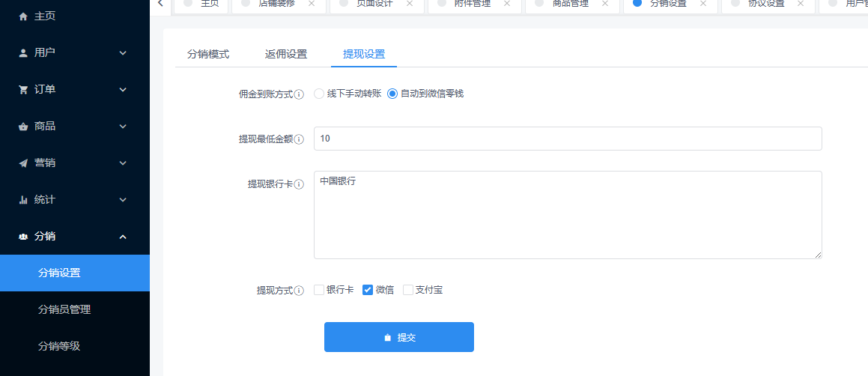Click the info icon beside 提现银行卡
Screen dimensions: 868x376
(299, 184)
